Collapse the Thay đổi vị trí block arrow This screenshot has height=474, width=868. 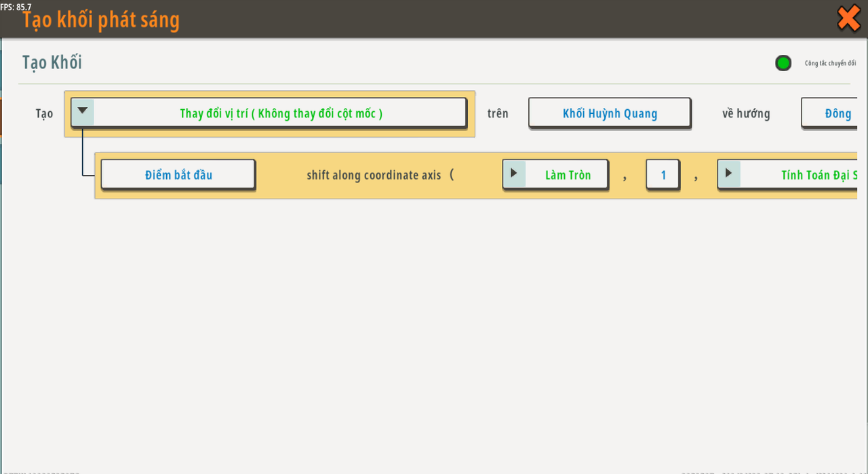click(x=83, y=111)
